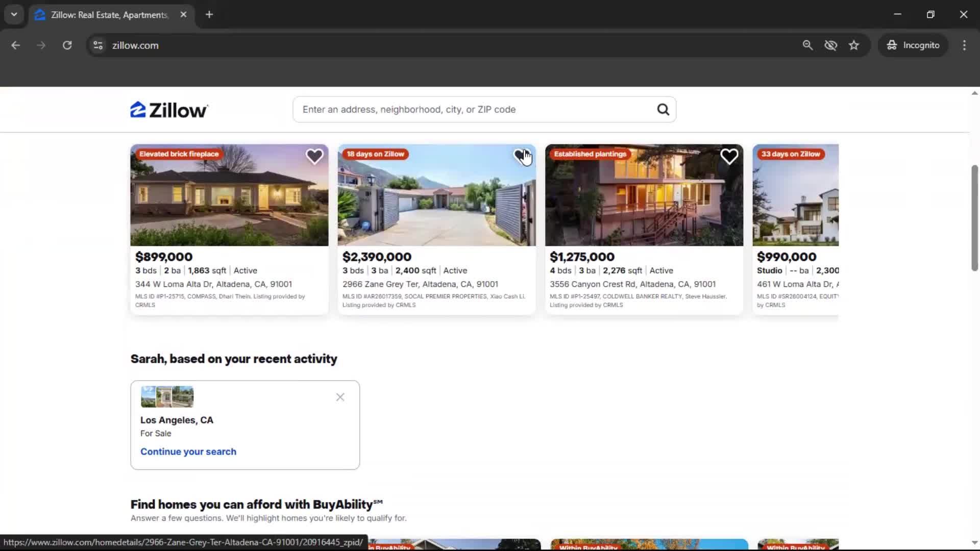Bookmark this page with the star icon
Image resolution: width=980 pixels, height=551 pixels.
tap(854, 45)
